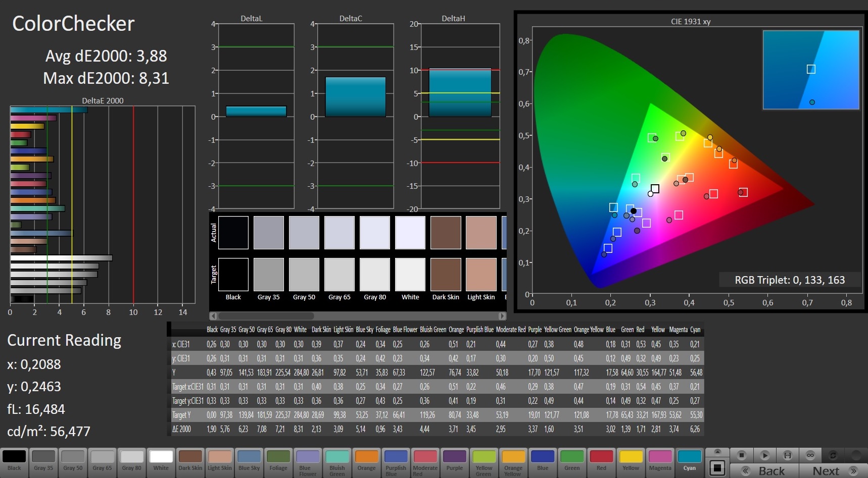Select the Light Skin swatch button
868x478 pixels.
click(220, 462)
